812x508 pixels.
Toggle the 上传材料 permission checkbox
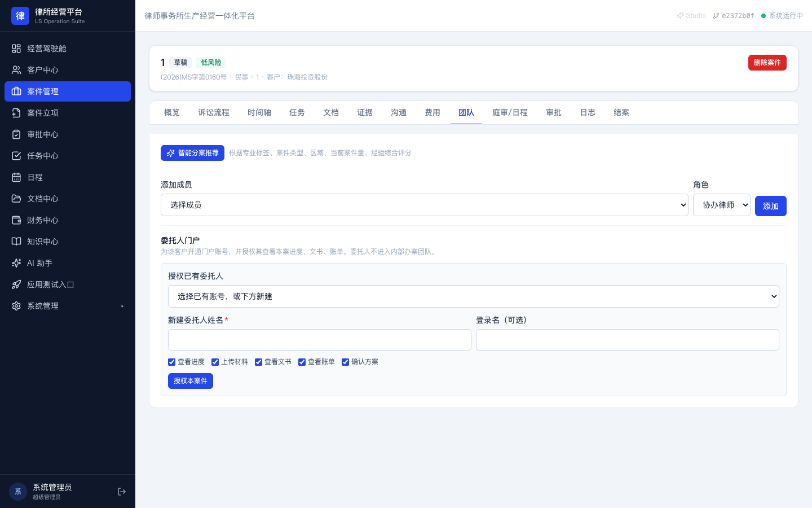coord(215,362)
